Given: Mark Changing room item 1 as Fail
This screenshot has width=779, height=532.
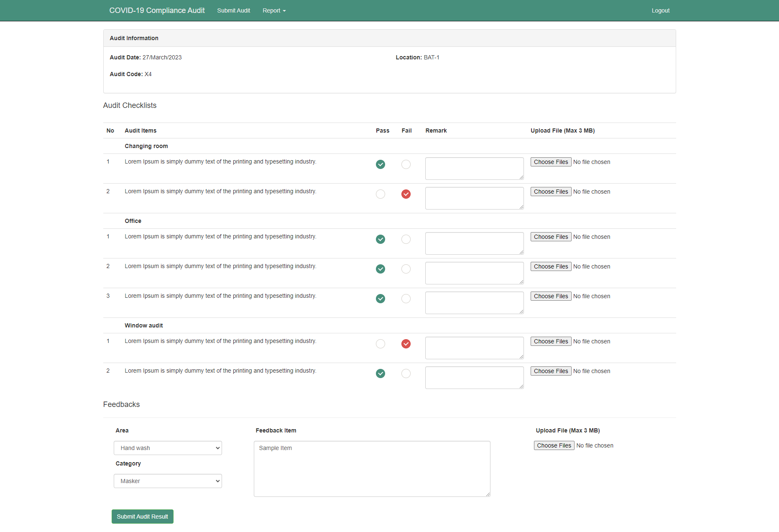Looking at the screenshot, I should (x=406, y=164).
